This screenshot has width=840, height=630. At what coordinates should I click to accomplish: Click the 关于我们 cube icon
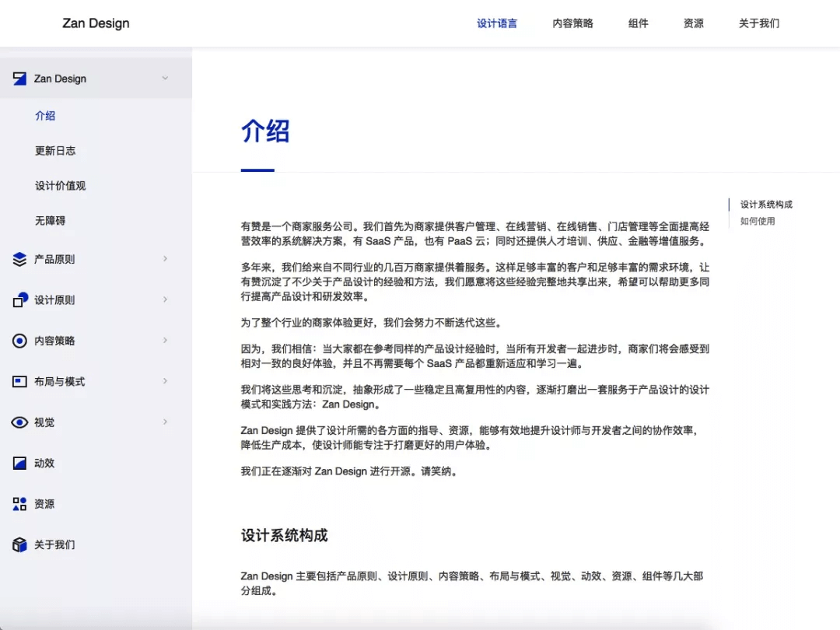19,544
